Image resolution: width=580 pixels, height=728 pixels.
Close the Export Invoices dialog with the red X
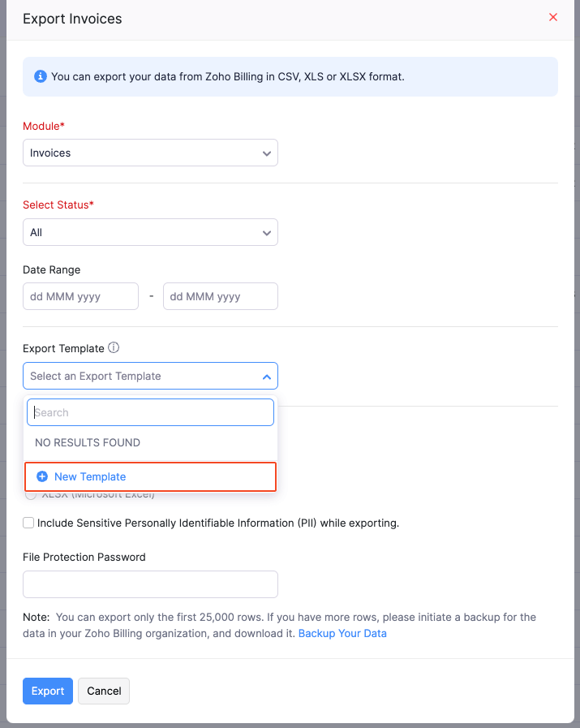pyautogui.click(x=553, y=17)
